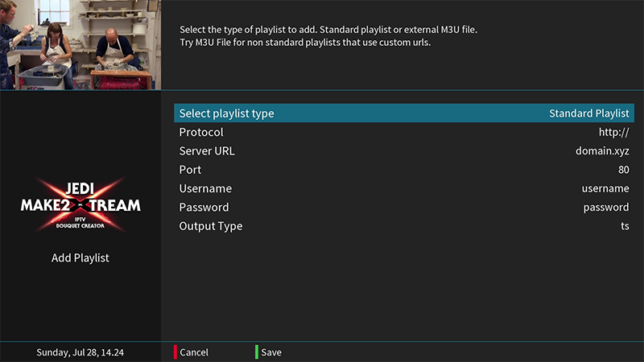The height and width of the screenshot is (362, 644).
Task: Change the Standard Playlist type value
Action: tap(588, 113)
